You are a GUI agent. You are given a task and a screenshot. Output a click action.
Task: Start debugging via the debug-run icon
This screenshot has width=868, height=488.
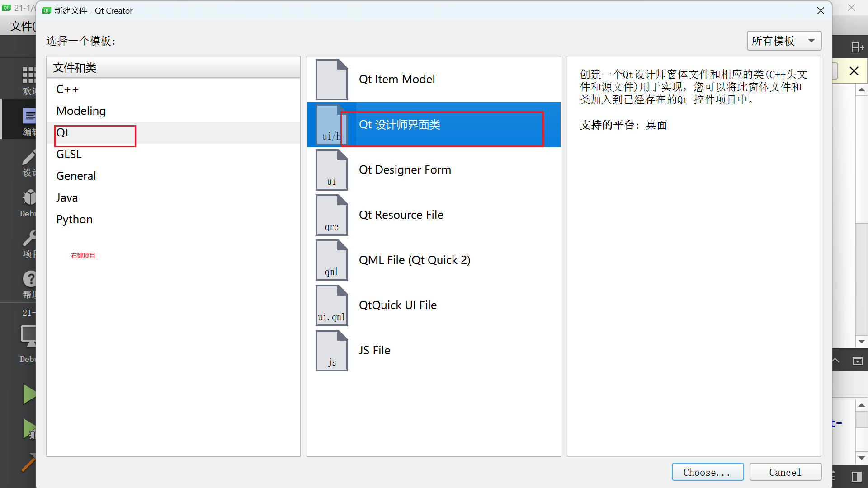coord(28,428)
